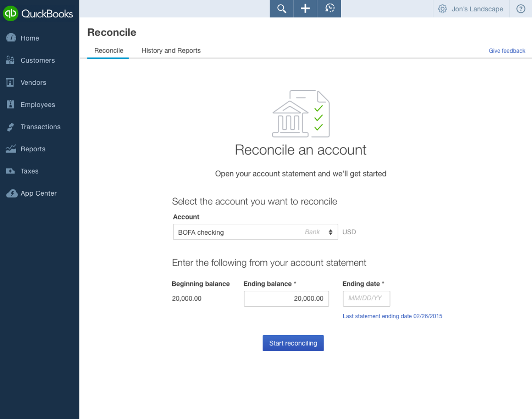This screenshot has width=532, height=419.
Task: Open Transactions section
Action: (x=40, y=127)
